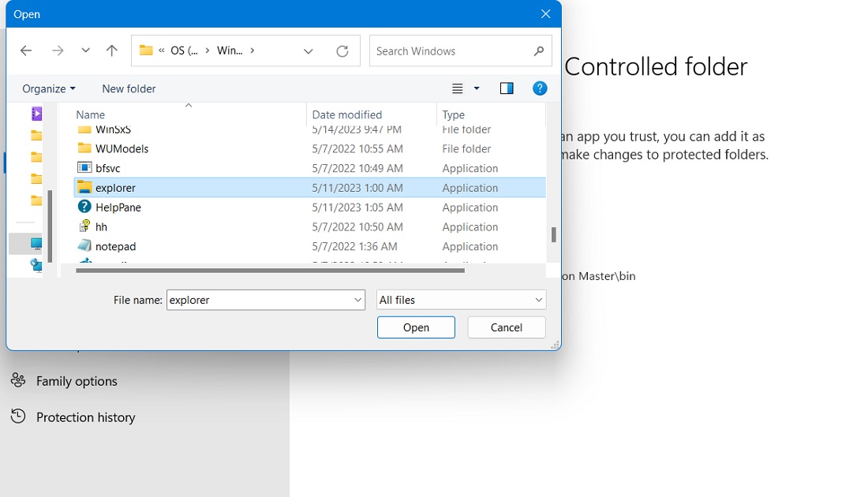Open Protection history in the settings sidebar

pyautogui.click(x=85, y=417)
